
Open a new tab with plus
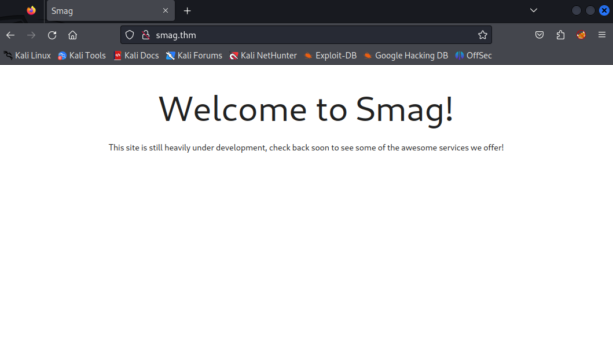coord(188,11)
